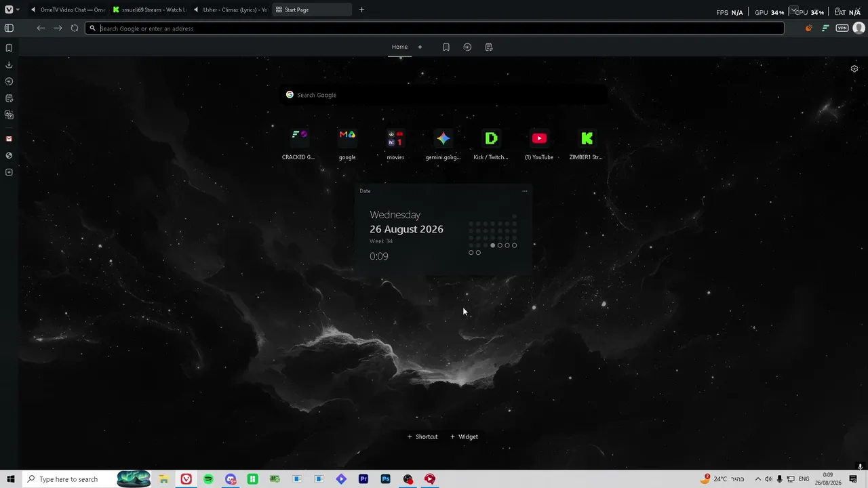Open the YouTube speed dial
868x488 pixels.
click(x=539, y=144)
